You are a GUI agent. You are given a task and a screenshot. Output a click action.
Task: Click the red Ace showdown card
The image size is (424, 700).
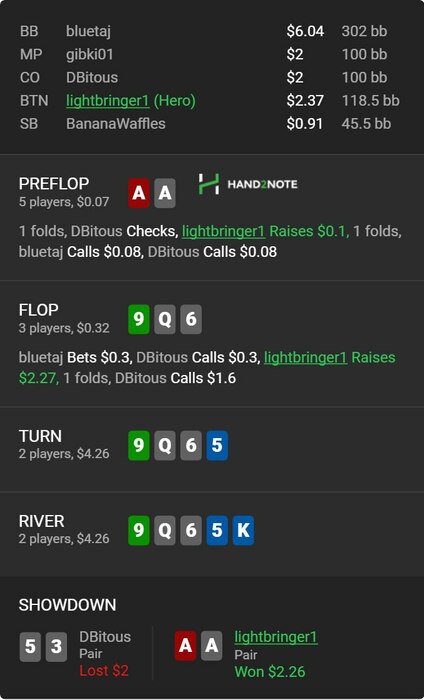(185, 646)
